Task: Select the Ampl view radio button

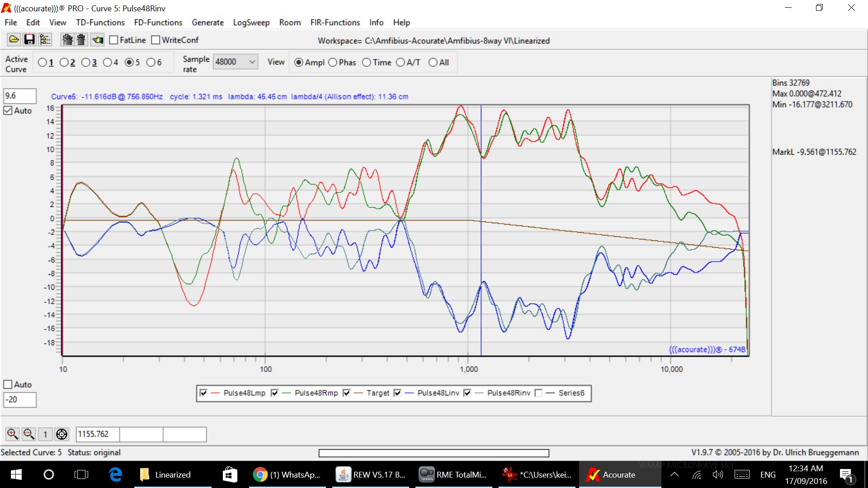Action: point(298,62)
